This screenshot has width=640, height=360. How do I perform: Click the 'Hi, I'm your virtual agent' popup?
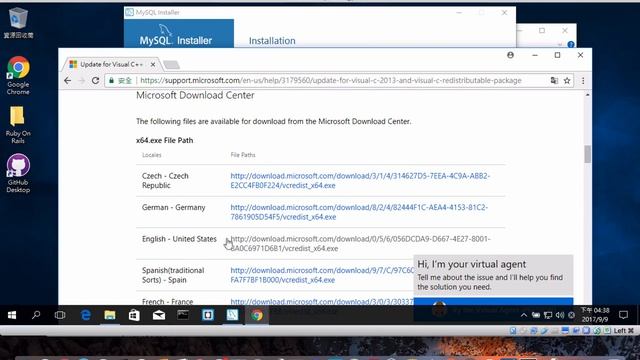pos(493,276)
